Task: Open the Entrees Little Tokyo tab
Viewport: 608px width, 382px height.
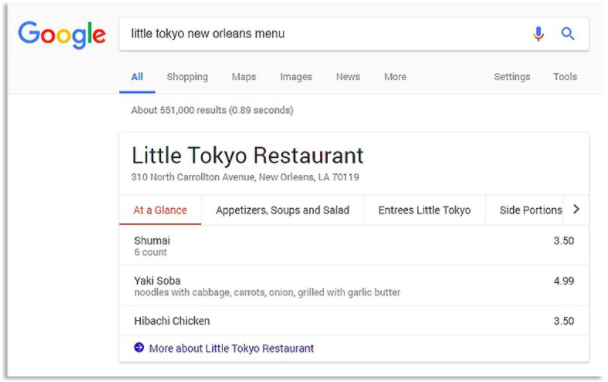Action: point(425,210)
